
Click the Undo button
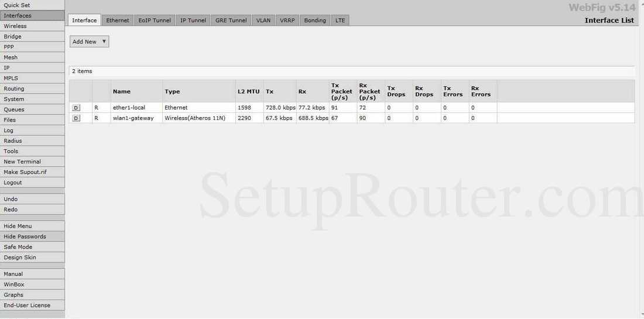[32, 199]
